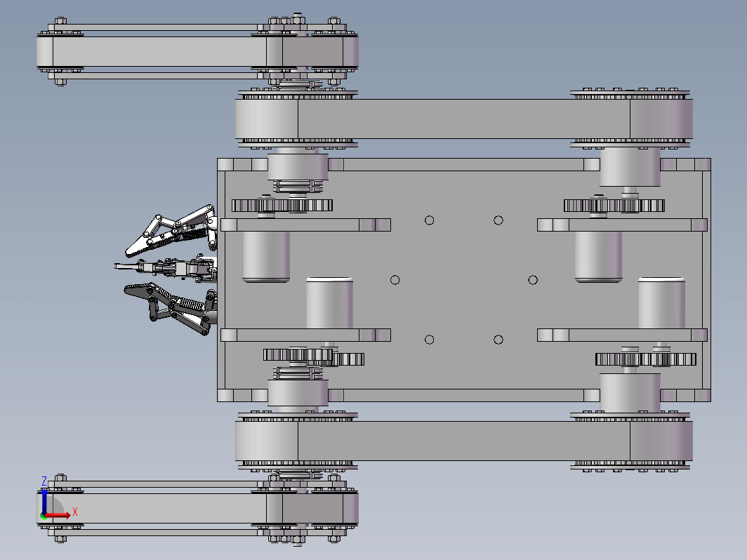Select the lower main track belt
This screenshot has height=560, width=747.
tap(463, 441)
